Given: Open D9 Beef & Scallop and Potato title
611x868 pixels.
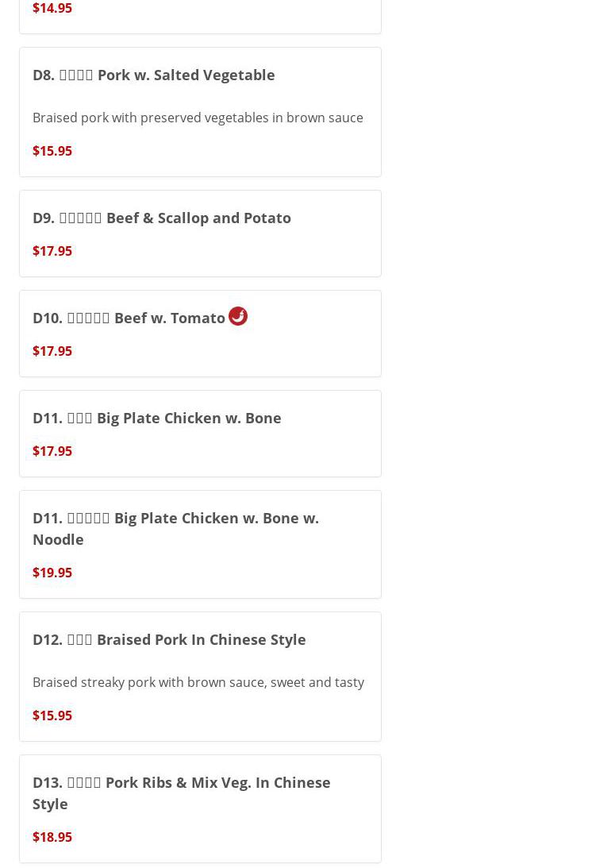Looking at the screenshot, I should (x=161, y=218).
